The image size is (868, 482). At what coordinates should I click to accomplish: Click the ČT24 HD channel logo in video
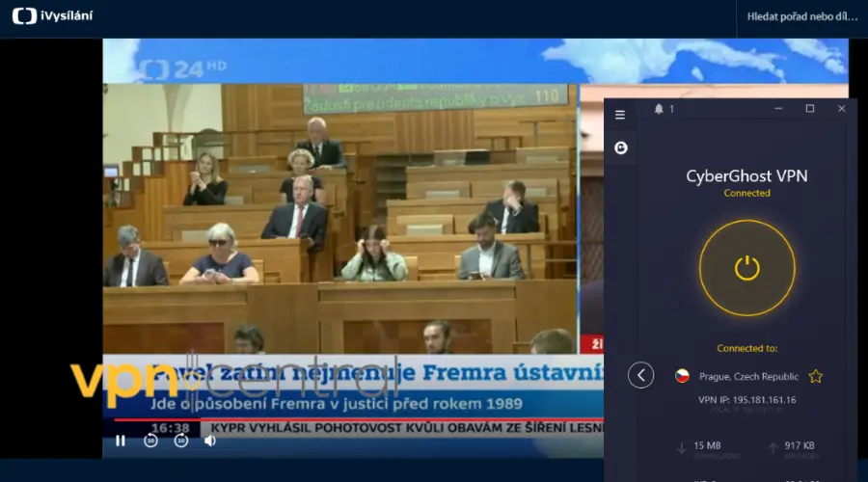pyautogui.click(x=182, y=69)
